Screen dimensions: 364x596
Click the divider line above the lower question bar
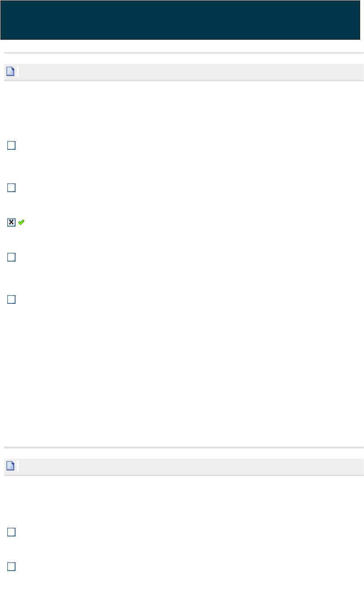coord(184,448)
